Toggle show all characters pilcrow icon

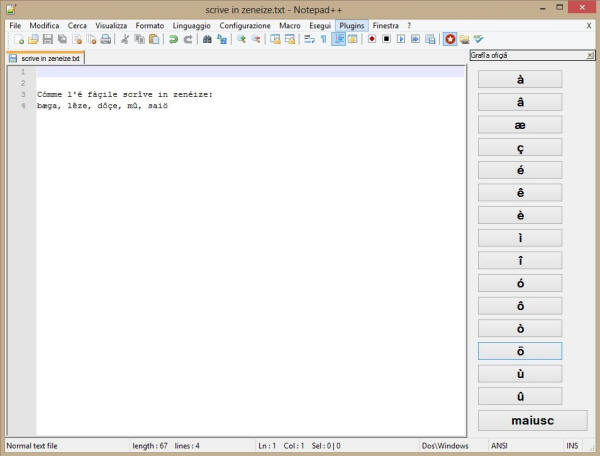coord(324,39)
